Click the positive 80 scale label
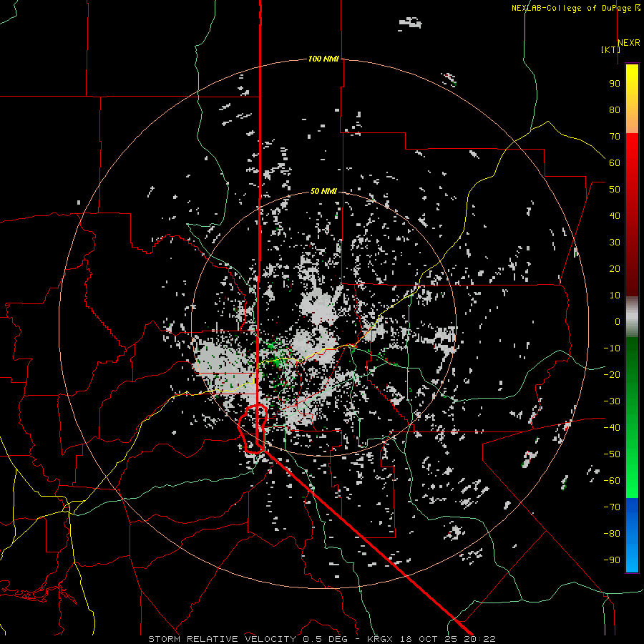644x644 pixels. click(x=615, y=110)
